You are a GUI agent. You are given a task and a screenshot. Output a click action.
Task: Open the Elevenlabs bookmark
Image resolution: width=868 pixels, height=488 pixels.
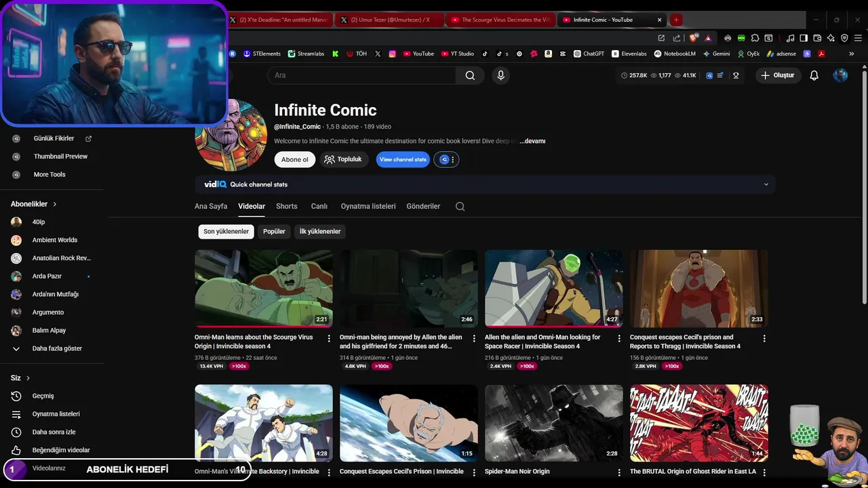pos(629,54)
